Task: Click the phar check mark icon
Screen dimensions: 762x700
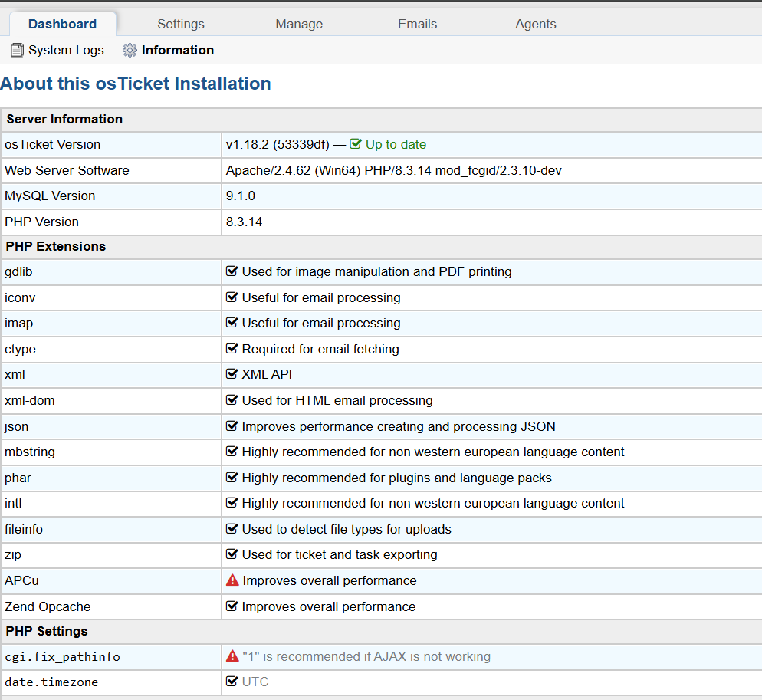Action: coord(232,478)
